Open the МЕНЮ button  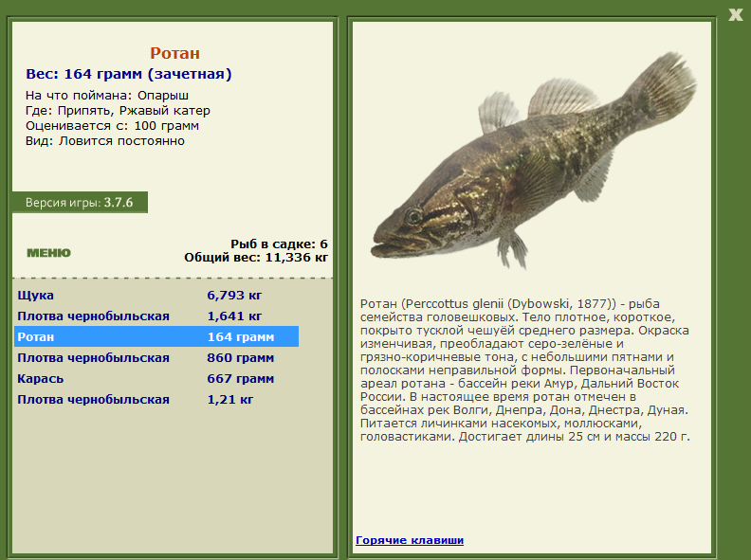click(49, 253)
